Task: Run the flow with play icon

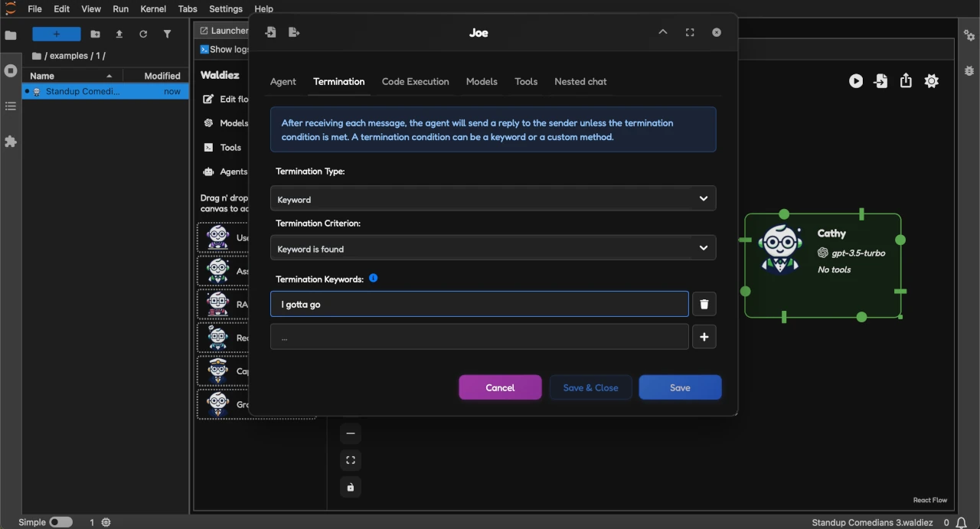Action: coord(856,81)
